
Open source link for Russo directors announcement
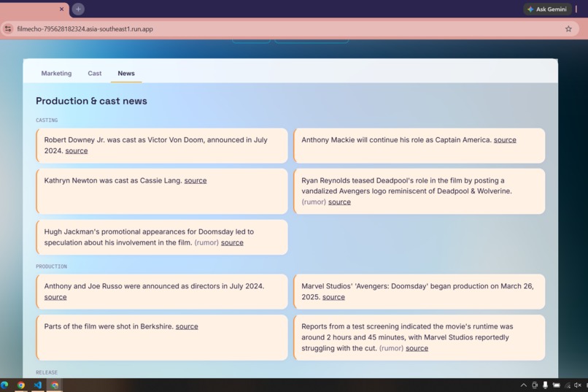[x=55, y=296]
